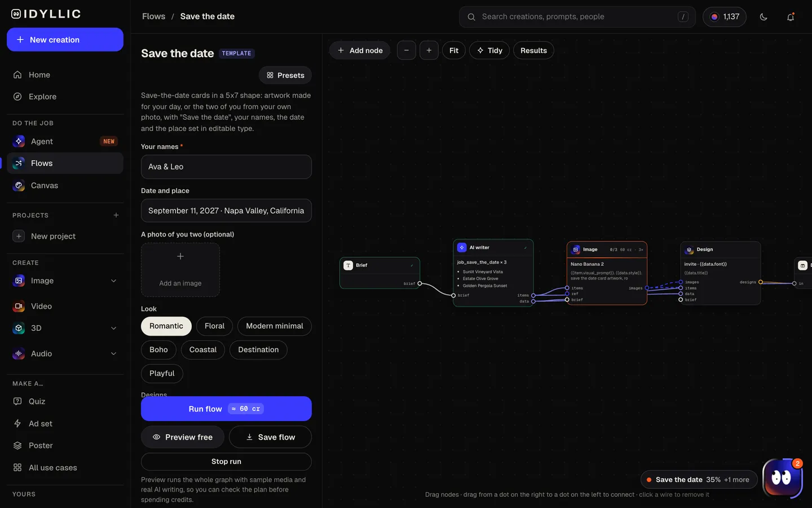Screen dimensions: 812x508
Task: Focus the search creations field
Action: coord(577,17)
